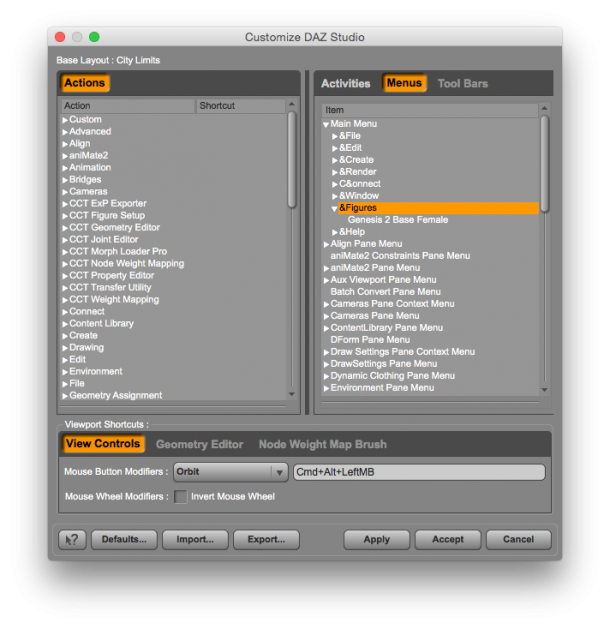Expand the CCT Morph Loader Pro group
This screenshot has width=610, height=629.
coord(65,252)
